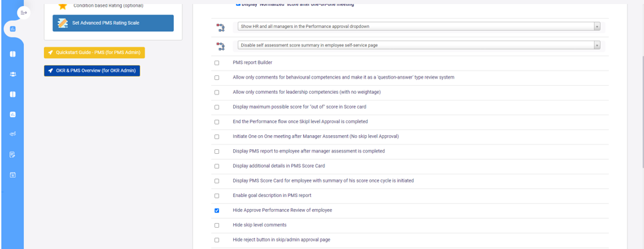Enable Display maximum possible score checkbox
This screenshot has width=644, height=249.
[x=217, y=107]
